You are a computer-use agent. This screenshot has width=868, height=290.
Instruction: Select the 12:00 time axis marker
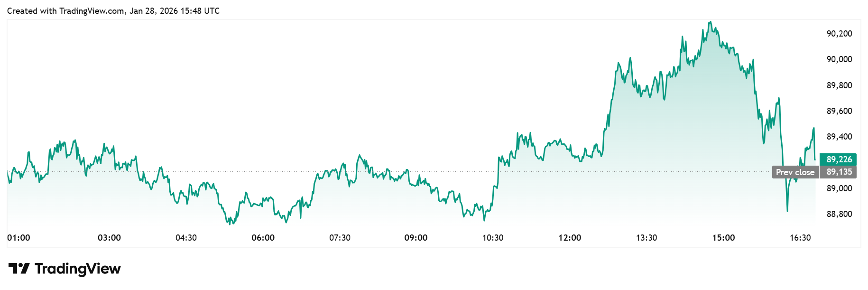point(570,238)
